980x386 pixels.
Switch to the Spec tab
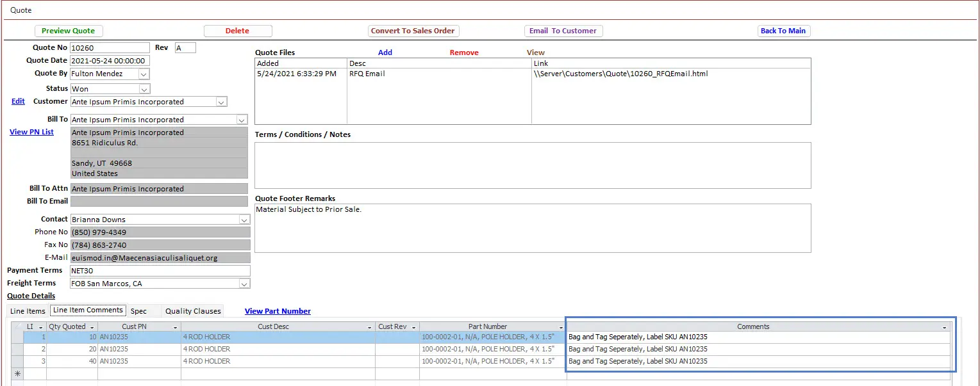[x=138, y=311]
